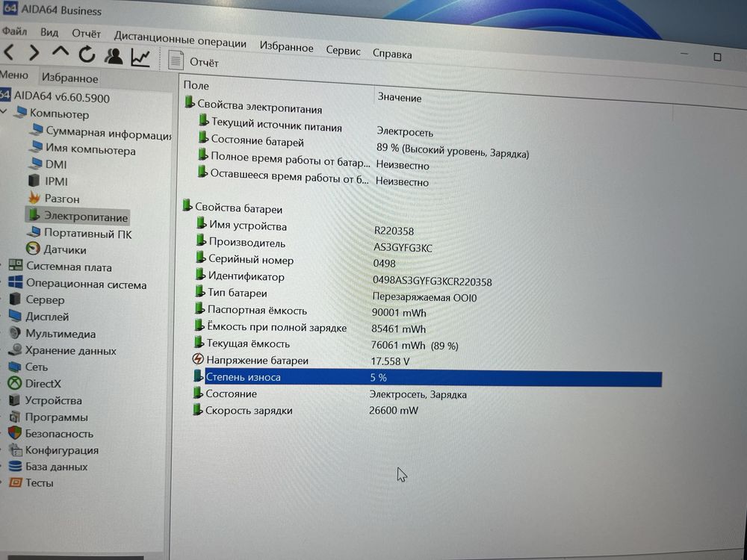This screenshot has height=560, width=747.
Task: Go back with the left arrow button
Action: [x=10, y=52]
